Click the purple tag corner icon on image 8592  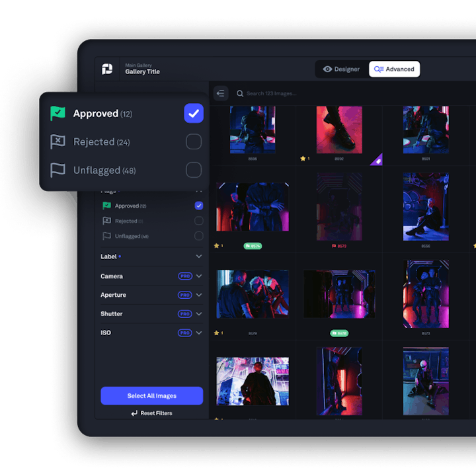click(x=377, y=160)
